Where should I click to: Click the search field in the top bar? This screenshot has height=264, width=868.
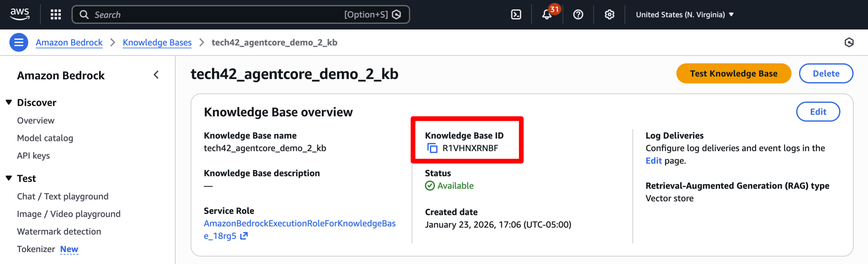[240, 14]
